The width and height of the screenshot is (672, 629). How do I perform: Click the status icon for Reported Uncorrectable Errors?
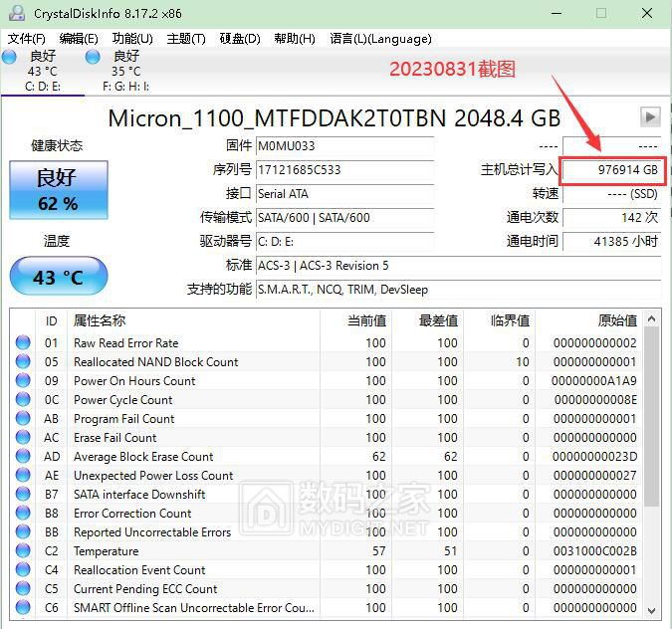[23, 531]
